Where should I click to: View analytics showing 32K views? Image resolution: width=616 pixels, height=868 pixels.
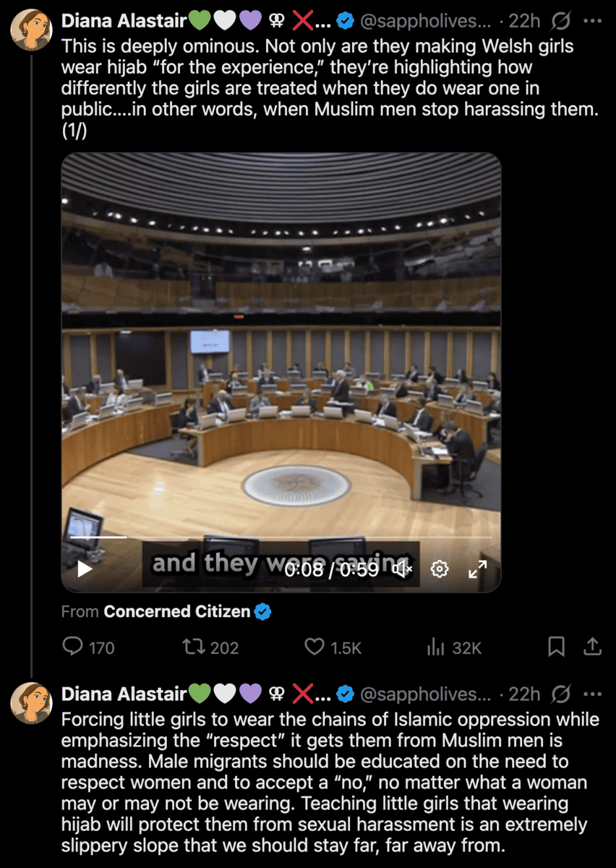coord(454,647)
